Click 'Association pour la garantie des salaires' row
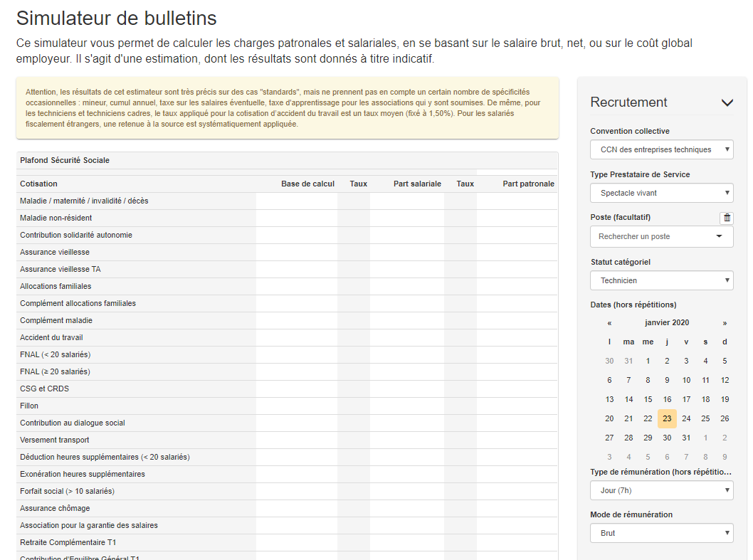753x560 pixels. point(287,525)
